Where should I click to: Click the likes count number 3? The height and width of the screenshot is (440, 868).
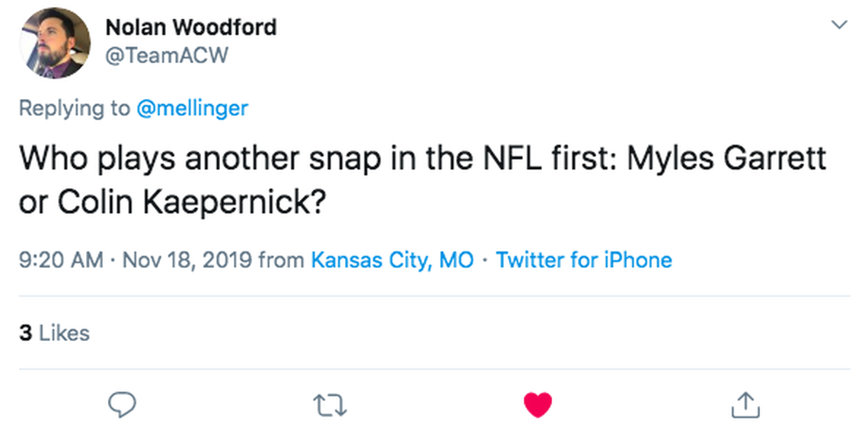25,333
